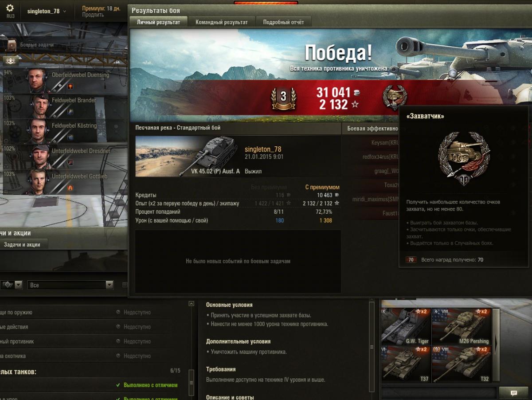Click the crew roles icon above Duensing
Viewport: 532px width, 400px height.
click(x=11, y=61)
